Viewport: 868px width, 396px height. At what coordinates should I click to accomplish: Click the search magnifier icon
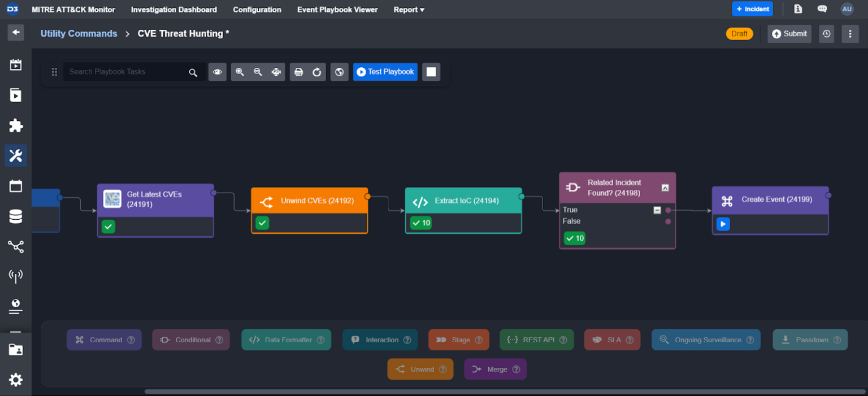[193, 72]
